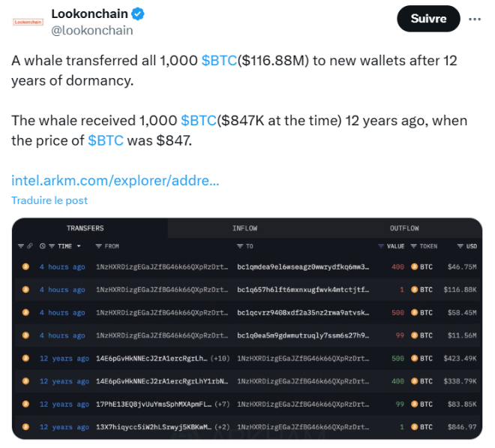Switch to the INFLOW tab
495x448 pixels.
(x=245, y=228)
